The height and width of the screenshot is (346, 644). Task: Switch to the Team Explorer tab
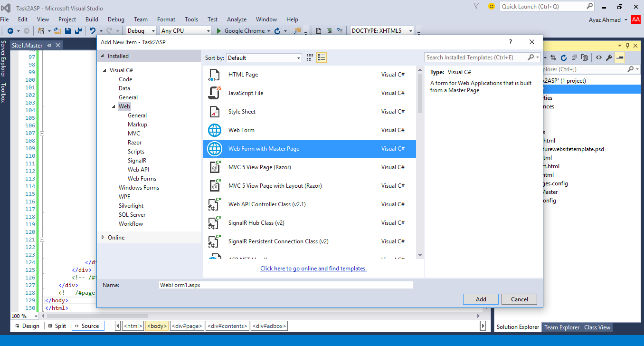[x=562, y=327]
